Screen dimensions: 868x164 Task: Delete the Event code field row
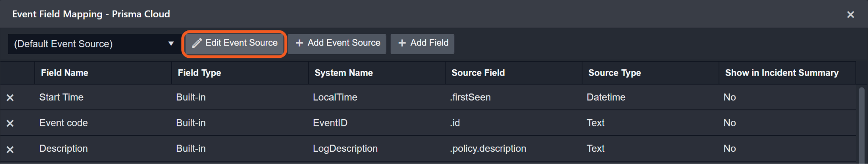10,123
